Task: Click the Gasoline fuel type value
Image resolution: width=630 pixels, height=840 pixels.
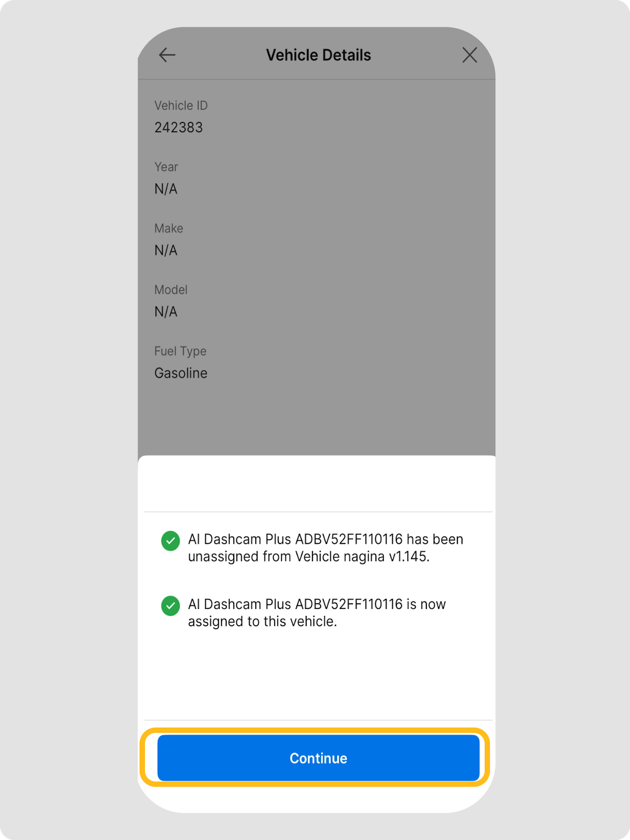Action: coord(181,373)
